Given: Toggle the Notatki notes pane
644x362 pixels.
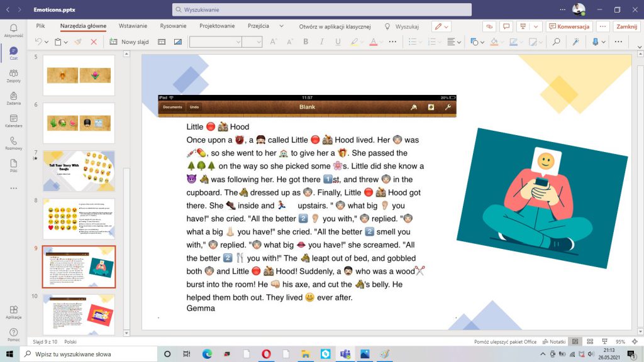Looking at the screenshot, I should pos(554,341).
